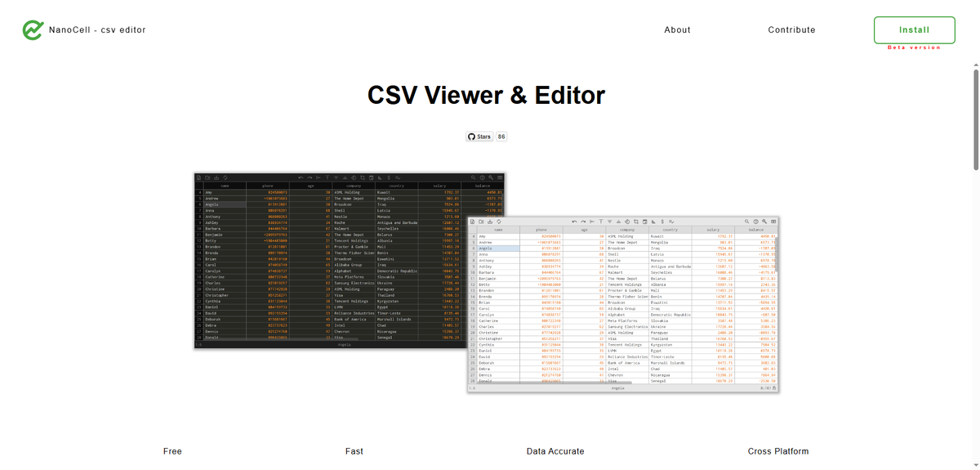
Task: Click the Fast feature heading
Action: 354,451
